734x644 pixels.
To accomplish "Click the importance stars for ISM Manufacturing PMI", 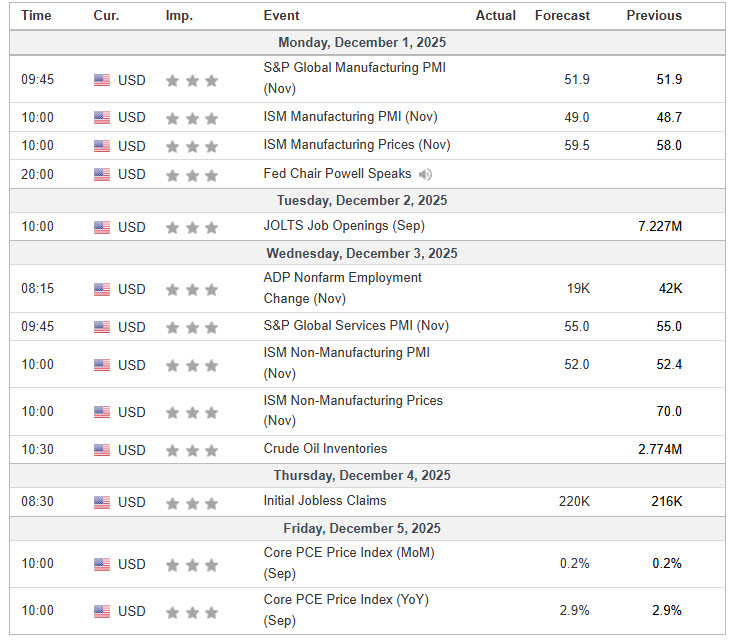I will pyautogui.click(x=191, y=118).
